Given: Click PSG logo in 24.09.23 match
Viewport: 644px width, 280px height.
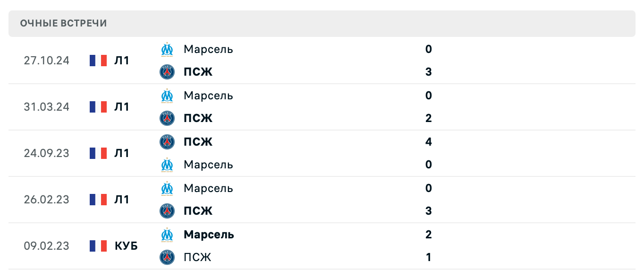Looking at the screenshot, I should point(167,142).
